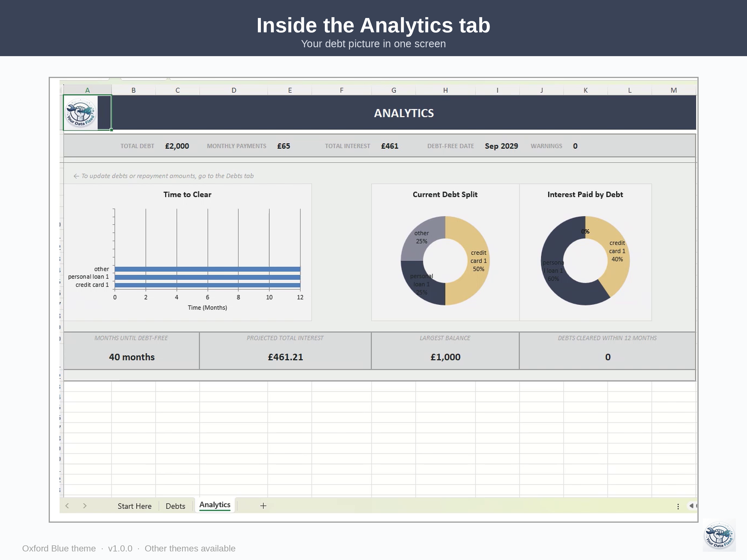The image size is (747, 560).
Task: Select column K header
Action: pyautogui.click(x=586, y=90)
